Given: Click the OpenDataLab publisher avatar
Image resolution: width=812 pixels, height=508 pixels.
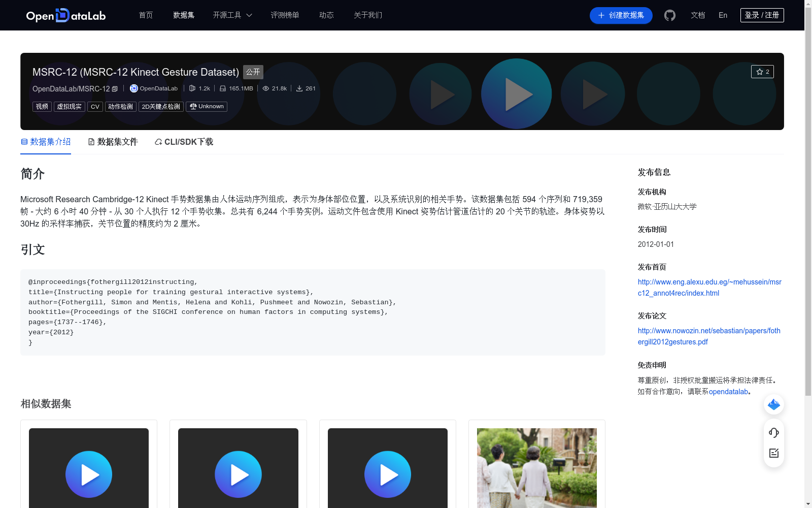Looking at the screenshot, I should (134, 88).
